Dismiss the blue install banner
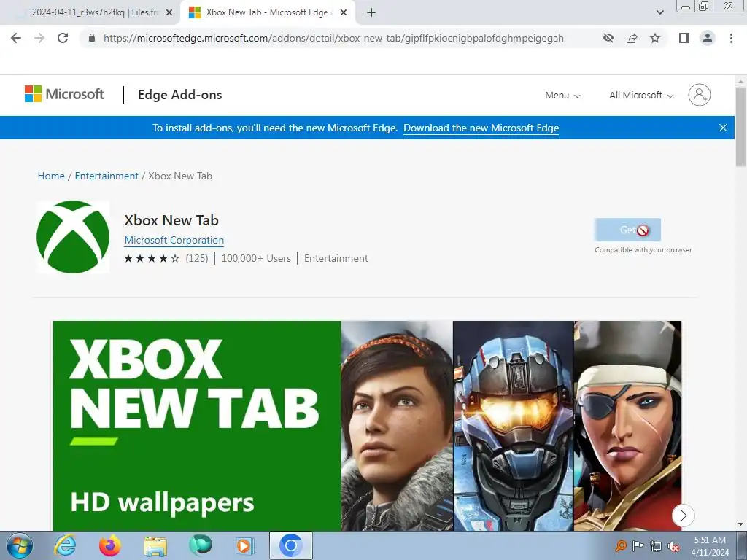This screenshot has width=747, height=560. (723, 128)
